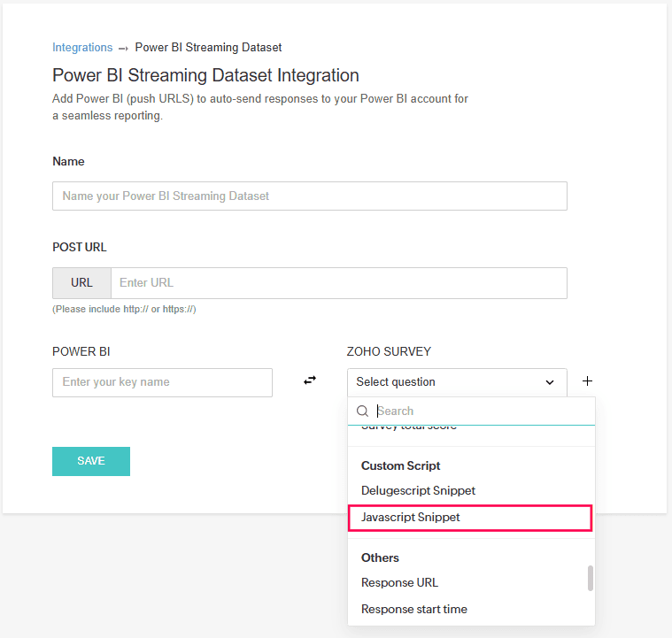Go back via the Integrations breadcrumb link
672x638 pixels.
[x=82, y=48]
